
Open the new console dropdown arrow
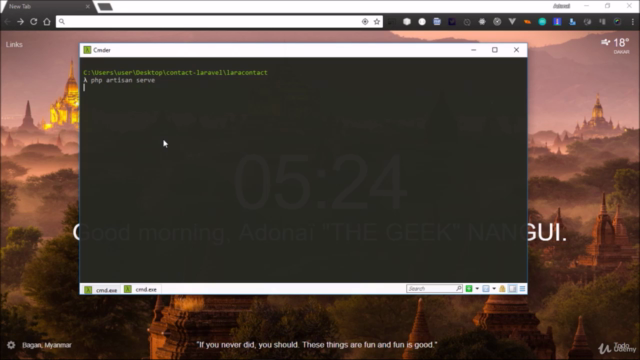coord(477,289)
